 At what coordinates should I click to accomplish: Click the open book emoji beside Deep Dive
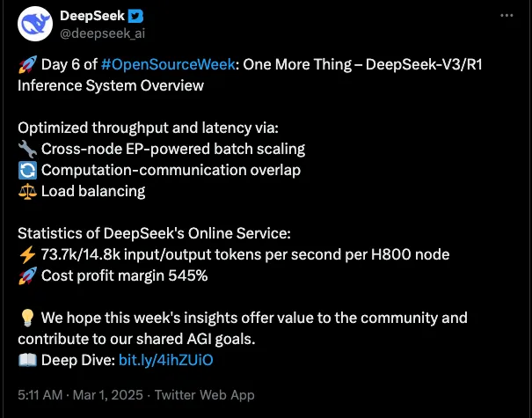point(27,360)
